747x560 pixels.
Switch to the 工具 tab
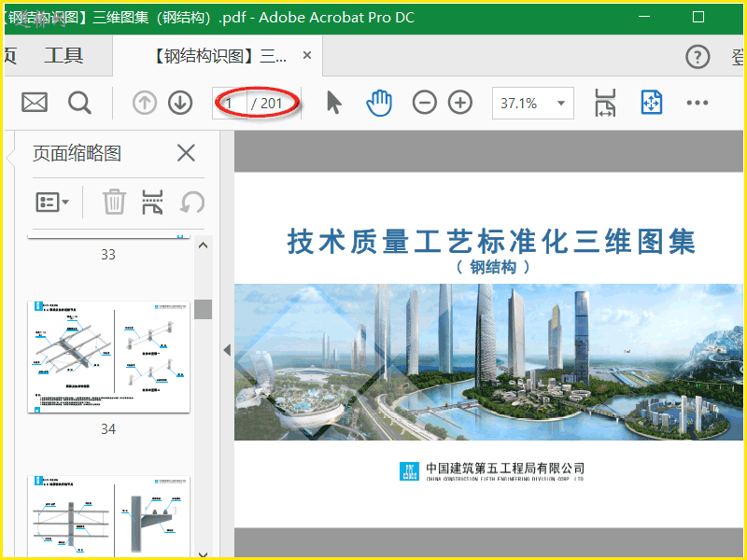(63, 56)
